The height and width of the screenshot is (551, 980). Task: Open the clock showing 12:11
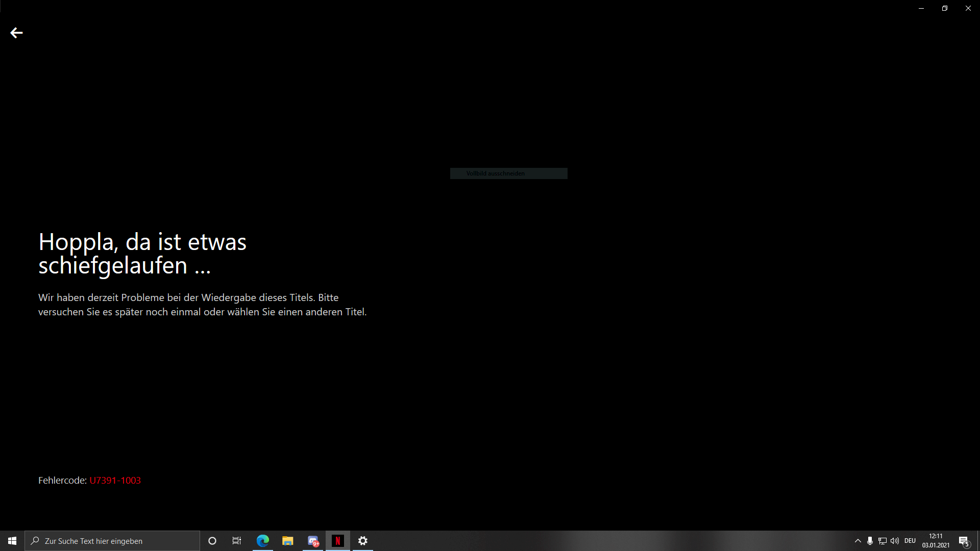(x=936, y=541)
